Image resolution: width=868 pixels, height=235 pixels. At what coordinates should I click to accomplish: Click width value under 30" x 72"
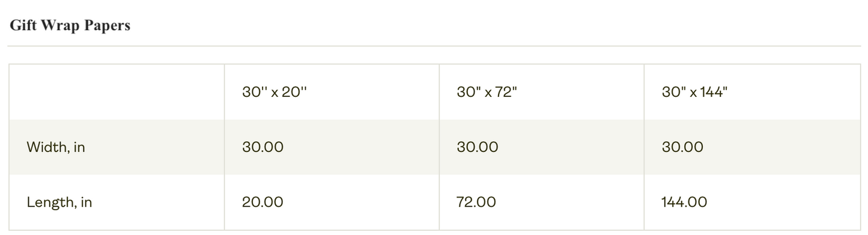click(x=478, y=147)
